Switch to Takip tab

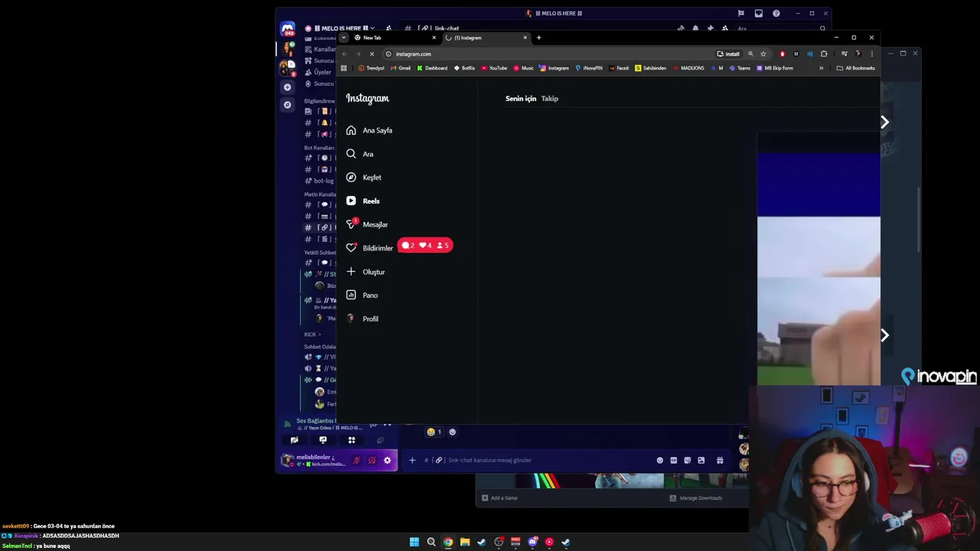[550, 99]
